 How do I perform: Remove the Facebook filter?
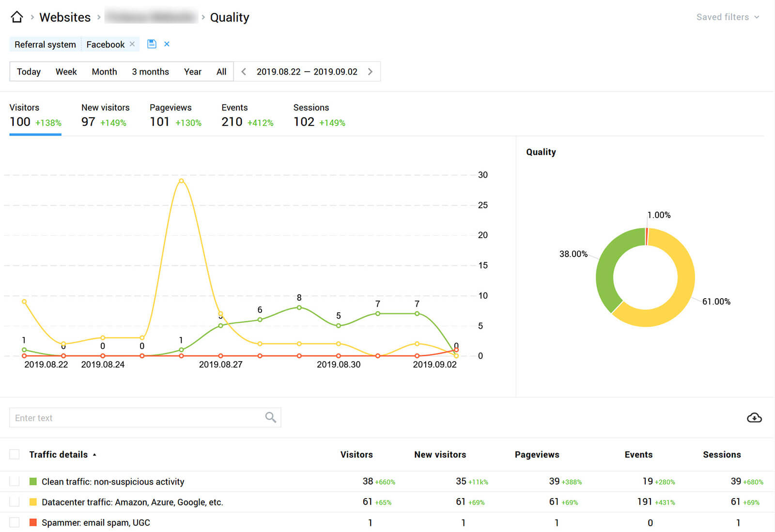tap(132, 44)
